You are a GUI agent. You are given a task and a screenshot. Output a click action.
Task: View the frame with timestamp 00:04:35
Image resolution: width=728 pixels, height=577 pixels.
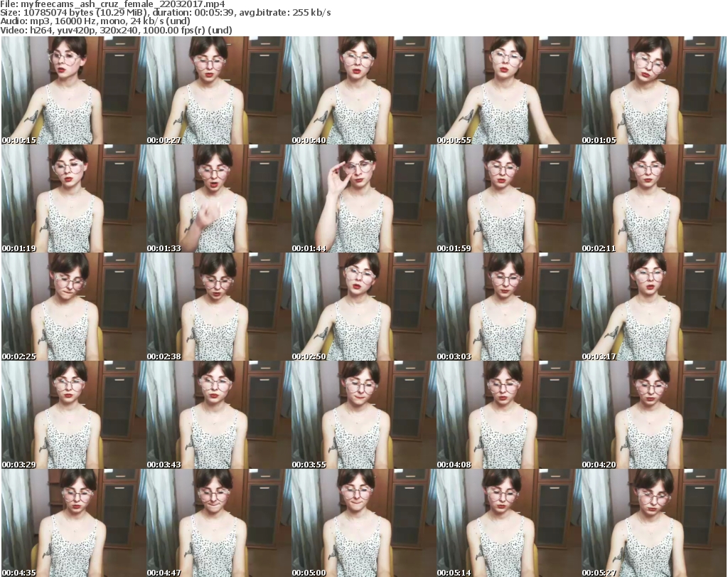pyautogui.click(x=73, y=523)
